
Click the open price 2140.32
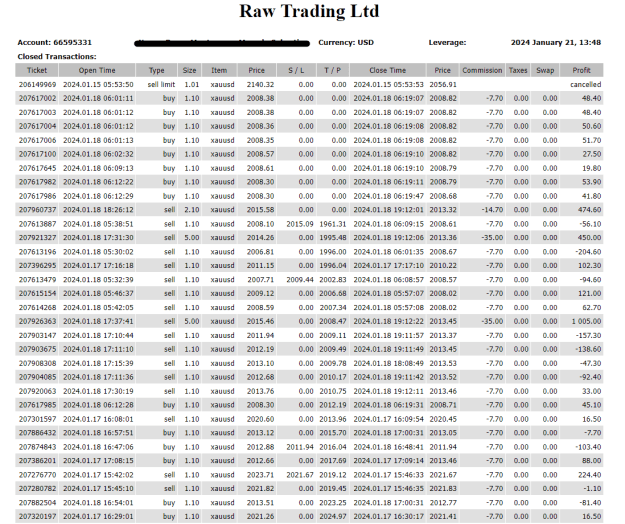tap(260, 84)
